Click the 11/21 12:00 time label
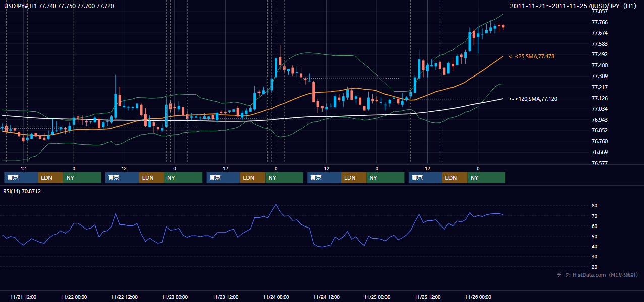 point(23,297)
